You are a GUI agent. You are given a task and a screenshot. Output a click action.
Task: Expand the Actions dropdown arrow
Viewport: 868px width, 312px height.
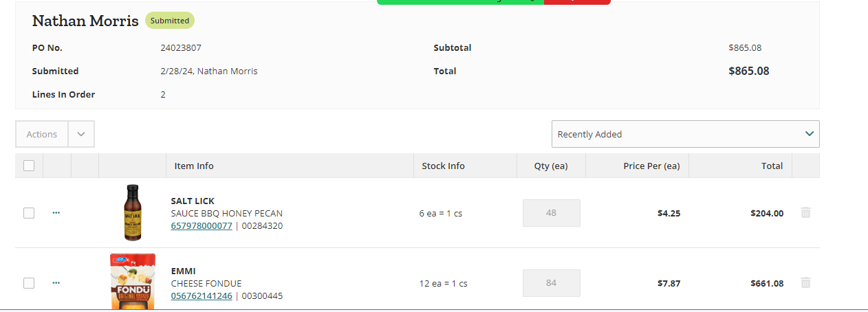click(81, 134)
